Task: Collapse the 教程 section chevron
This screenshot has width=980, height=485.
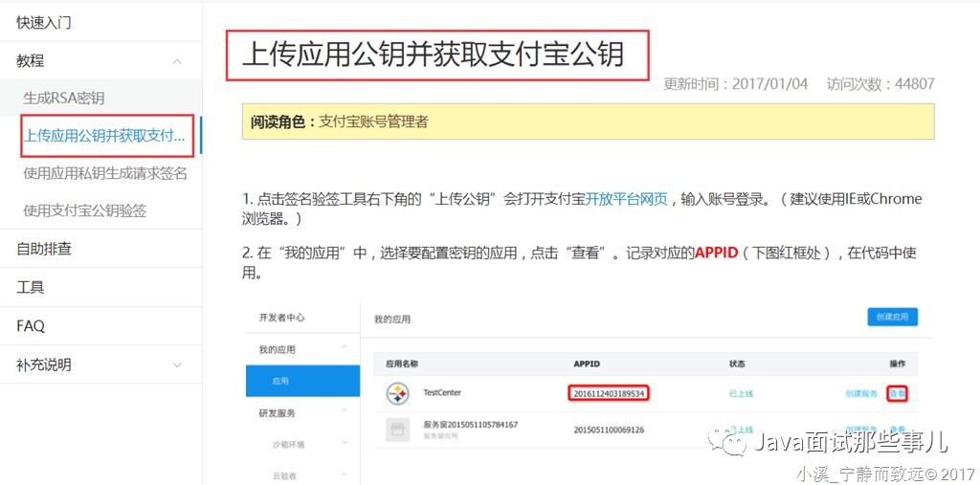Action: (x=177, y=61)
